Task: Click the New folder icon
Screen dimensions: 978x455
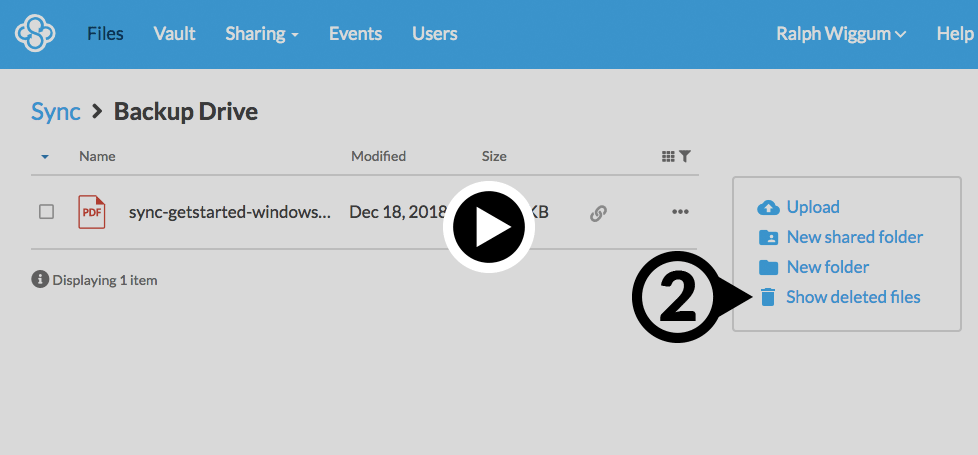Action: (x=768, y=267)
